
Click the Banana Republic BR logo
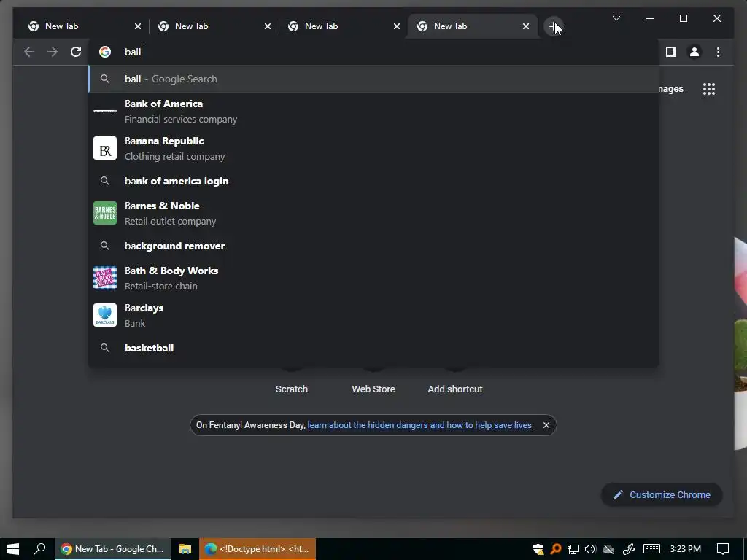click(x=105, y=148)
